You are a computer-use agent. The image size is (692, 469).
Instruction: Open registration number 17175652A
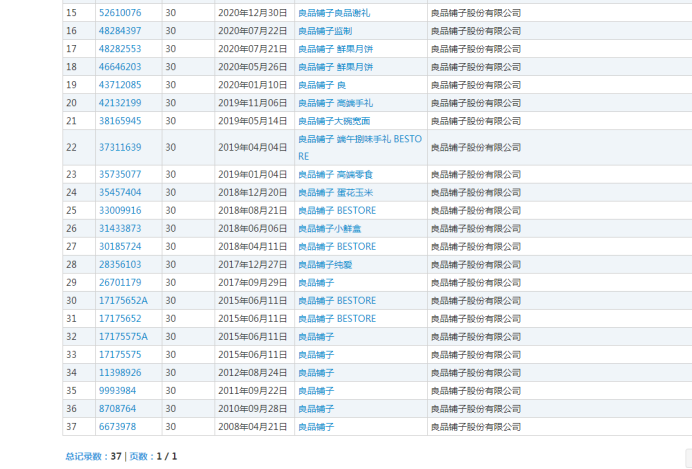(x=123, y=300)
